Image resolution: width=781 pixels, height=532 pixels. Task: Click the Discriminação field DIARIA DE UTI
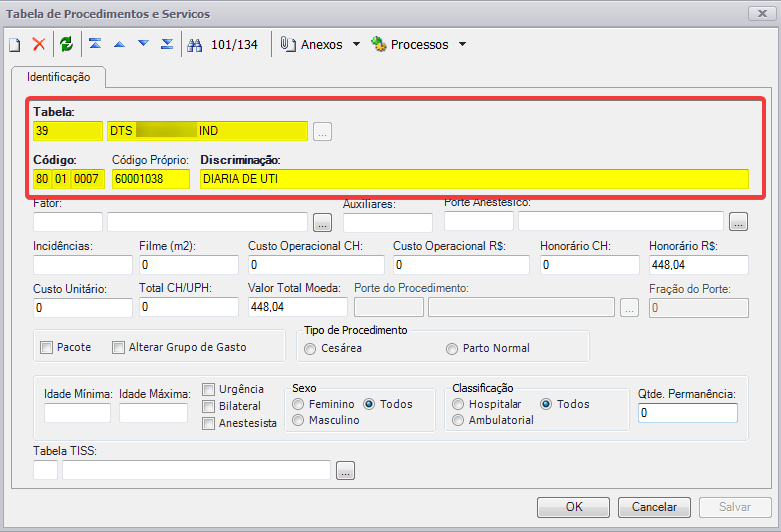[x=474, y=179]
